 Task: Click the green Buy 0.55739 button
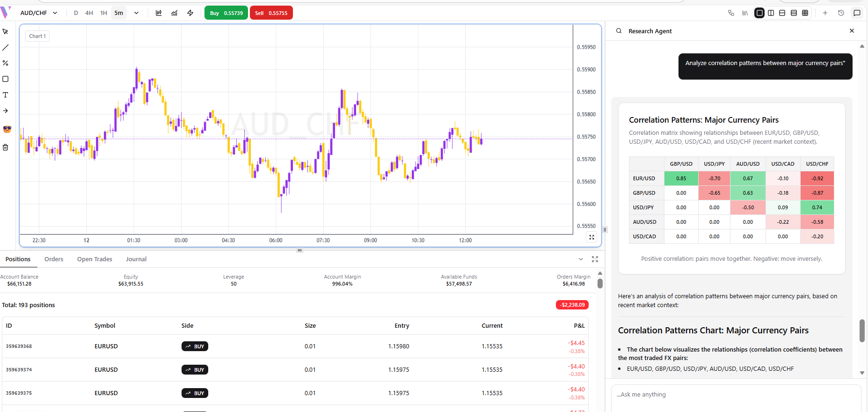226,13
